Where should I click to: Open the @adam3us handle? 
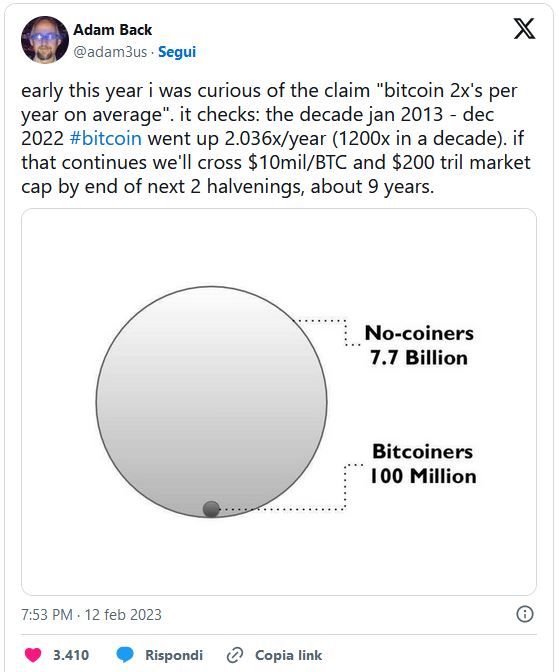pos(110,52)
